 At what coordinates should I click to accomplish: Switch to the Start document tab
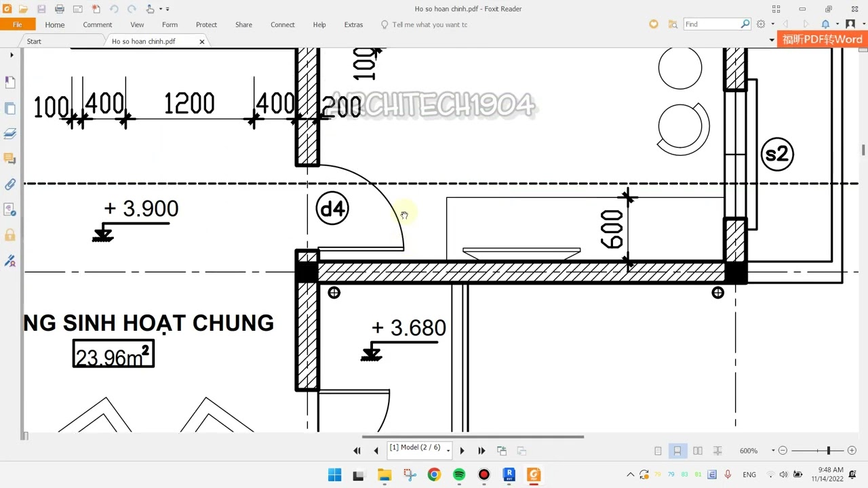(34, 41)
